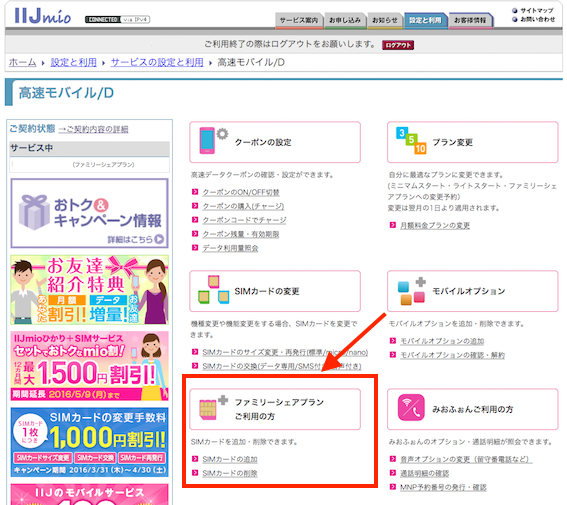Select the 設定と利用 tab
Viewport: 567px width, 505px height.
(x=425, y=20)
